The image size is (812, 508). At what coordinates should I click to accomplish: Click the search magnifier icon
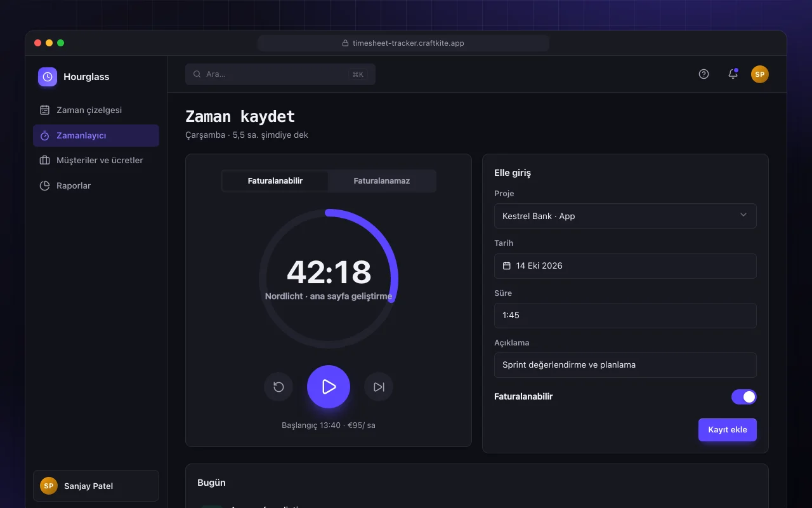pos(197,74)
